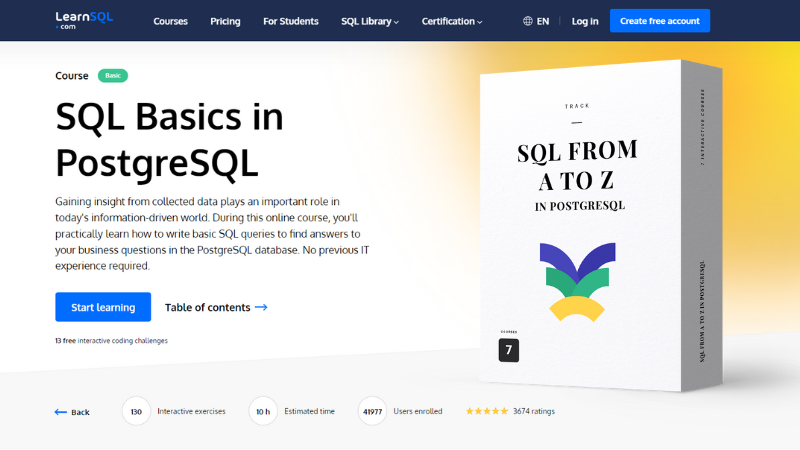
Task: Click the globe language icon
Action: pos(528,21)
